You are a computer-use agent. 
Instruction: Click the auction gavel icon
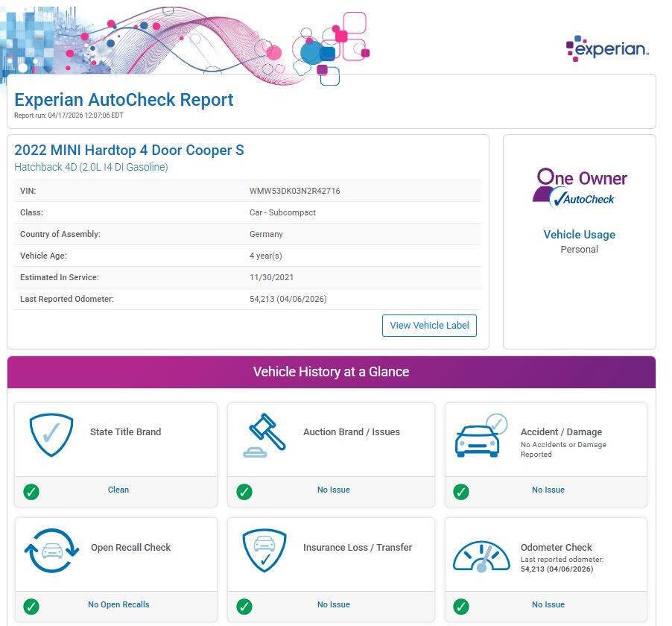pyautogui.click(x=264, y=435)
